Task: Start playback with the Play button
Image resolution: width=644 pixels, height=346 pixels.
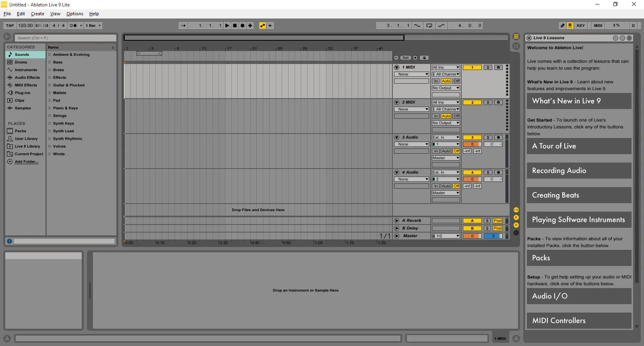Action: [227, 25]
